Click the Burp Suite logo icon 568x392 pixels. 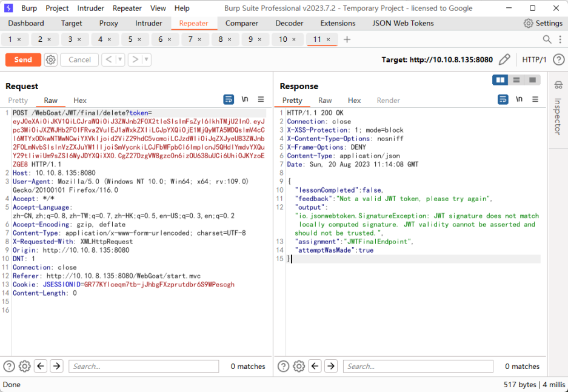(x=8, y=8)
